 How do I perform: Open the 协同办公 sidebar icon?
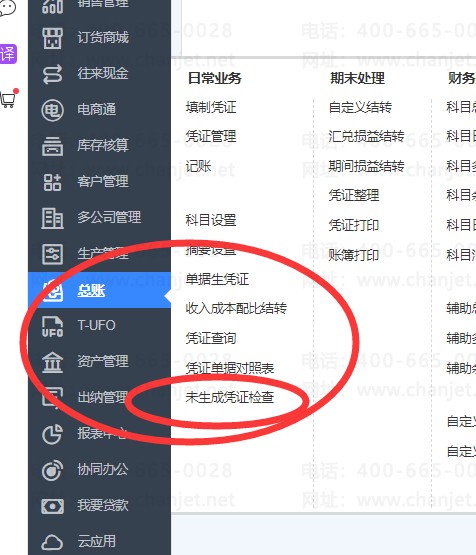click(52, 470)
